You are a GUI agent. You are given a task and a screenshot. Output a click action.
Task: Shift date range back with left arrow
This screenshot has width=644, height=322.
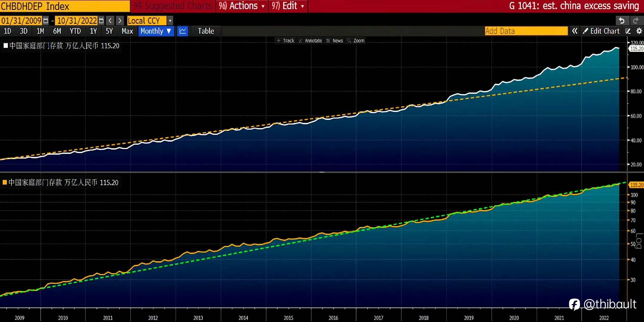pyautogui.click(x=110, y=21)
